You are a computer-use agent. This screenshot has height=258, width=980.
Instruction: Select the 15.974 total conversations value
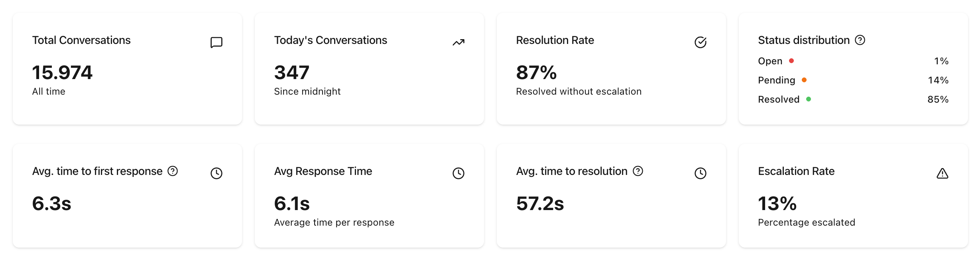(62, 73)
